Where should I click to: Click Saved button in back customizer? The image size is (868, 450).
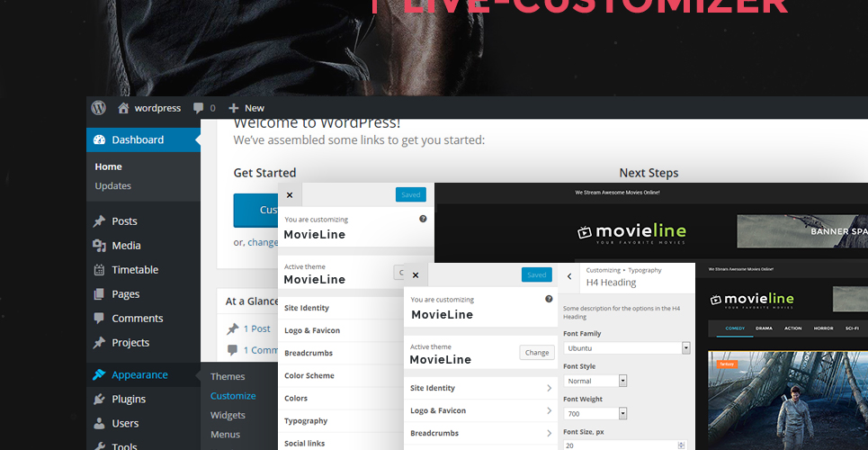411,194
